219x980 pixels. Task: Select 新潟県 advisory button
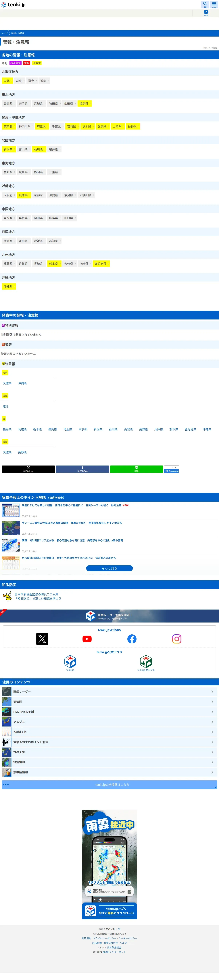click(9, 150)
